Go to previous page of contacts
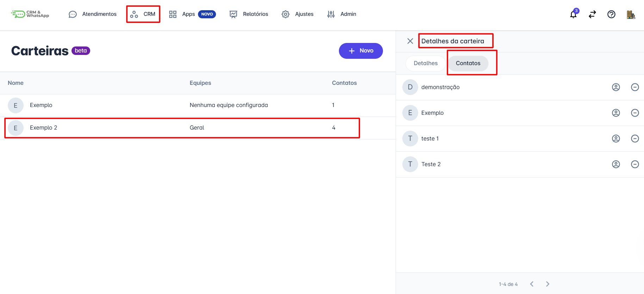Viewport: 644px width, 294px height. tap(532, 284)
